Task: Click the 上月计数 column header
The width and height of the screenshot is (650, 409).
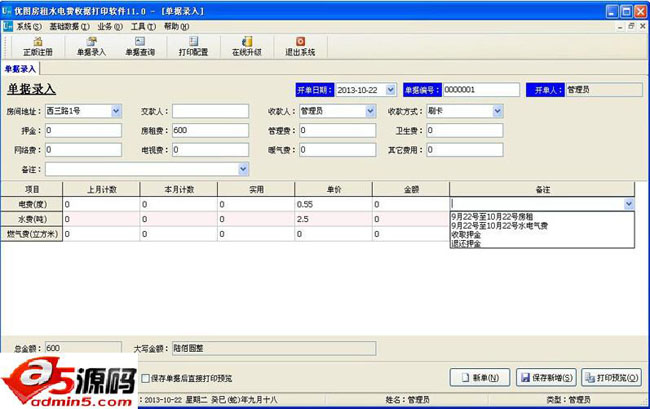Action: pyautogui.click(x=101, y=189)
